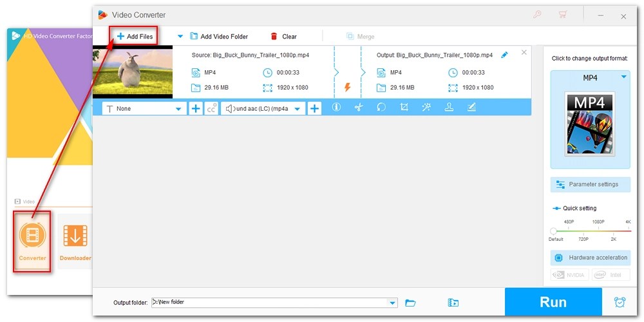This screenshot has width=644, height=322.
Task: Show file information via the info icon
Action: tap(336, 107)
